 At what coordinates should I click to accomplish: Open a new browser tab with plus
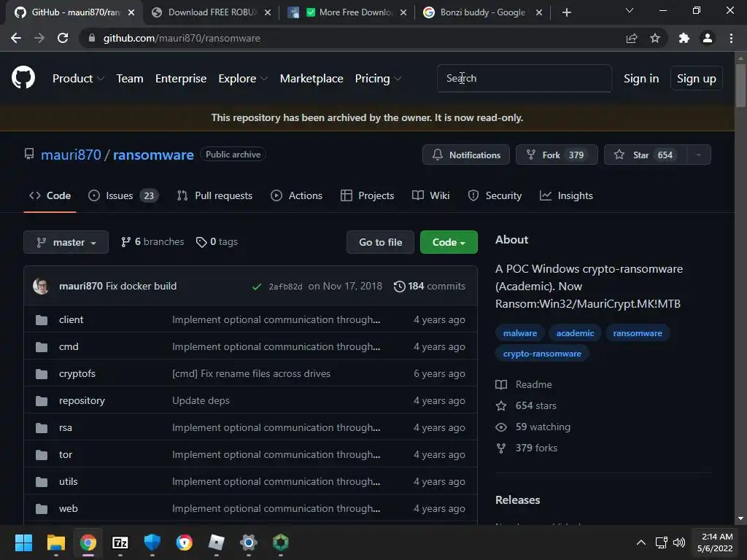pyautogui.click(x=566, y=12)
